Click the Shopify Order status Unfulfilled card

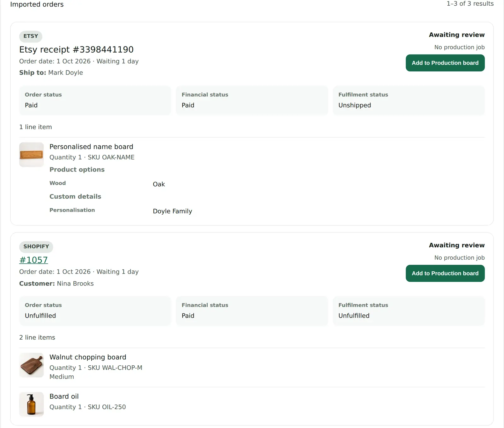[x=95, y=311]
